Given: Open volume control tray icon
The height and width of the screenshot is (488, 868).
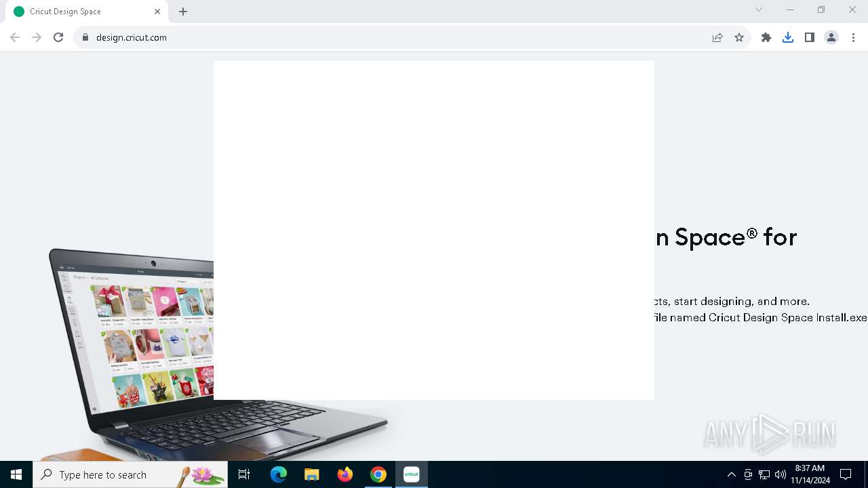Looking at the screenshot, I should [x=781, y=474].
